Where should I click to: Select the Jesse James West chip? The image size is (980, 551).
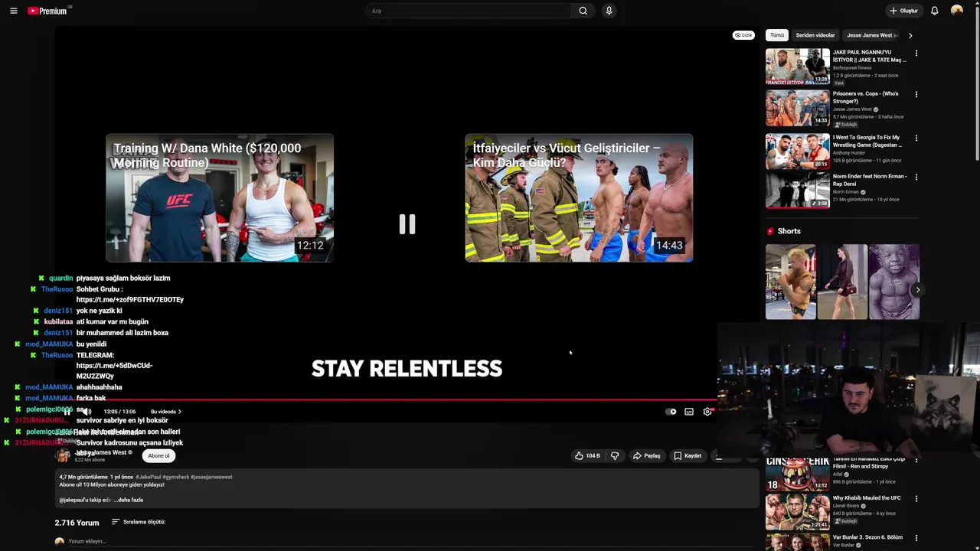[871, 35]
